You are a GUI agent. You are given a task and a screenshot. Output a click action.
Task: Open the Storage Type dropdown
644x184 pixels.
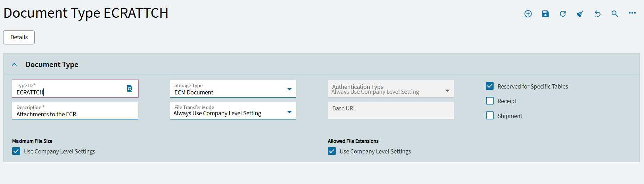(289, 89)
